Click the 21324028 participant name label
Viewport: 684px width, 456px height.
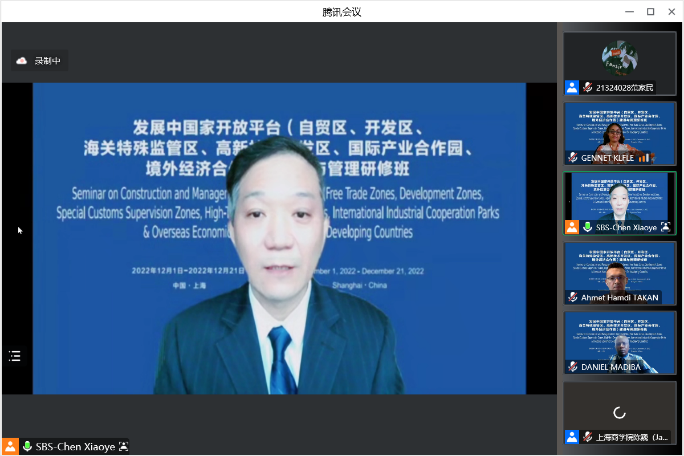click(x=625, y=88)
